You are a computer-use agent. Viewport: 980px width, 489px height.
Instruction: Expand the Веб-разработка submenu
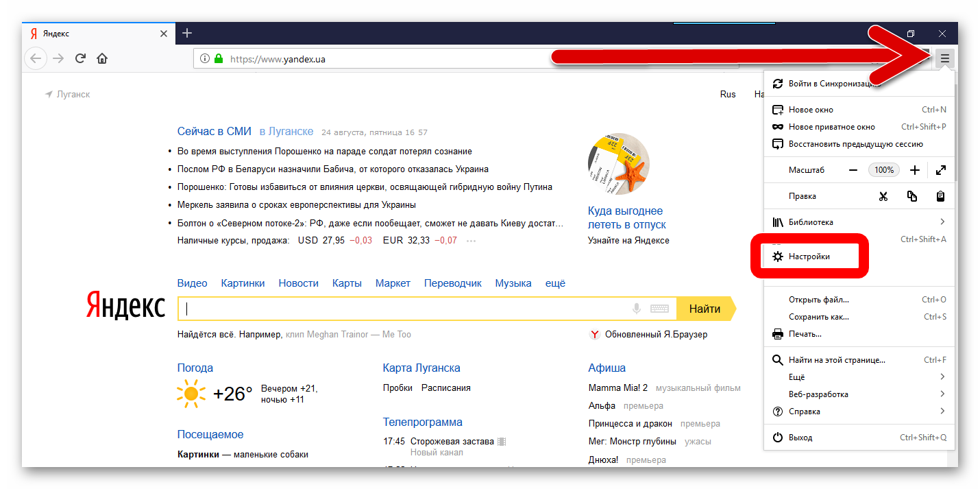coord(859,394)
